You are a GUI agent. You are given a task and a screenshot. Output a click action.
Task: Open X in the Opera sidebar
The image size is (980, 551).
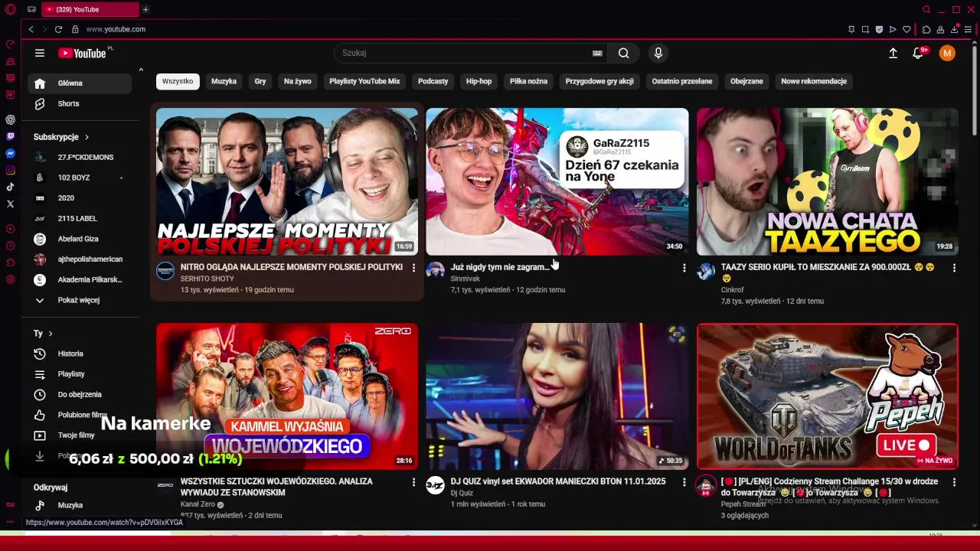click(x=10, y=204)
